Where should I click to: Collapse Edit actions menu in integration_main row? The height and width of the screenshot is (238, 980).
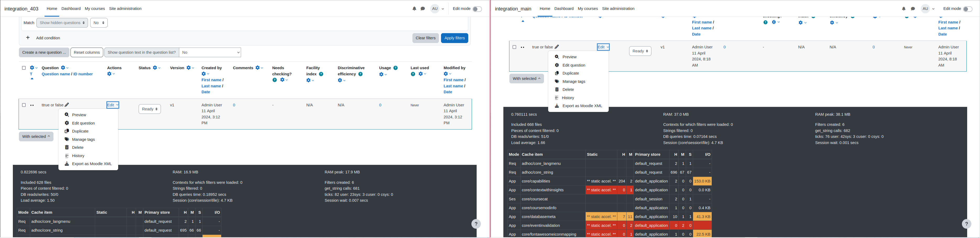[x=603, y=47]
